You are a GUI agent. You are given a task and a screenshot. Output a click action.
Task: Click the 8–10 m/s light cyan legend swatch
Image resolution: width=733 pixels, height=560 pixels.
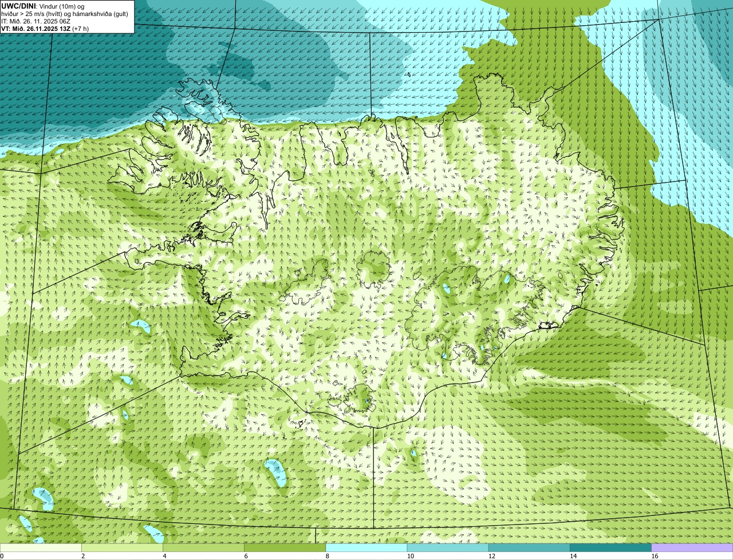coord(366,547)
